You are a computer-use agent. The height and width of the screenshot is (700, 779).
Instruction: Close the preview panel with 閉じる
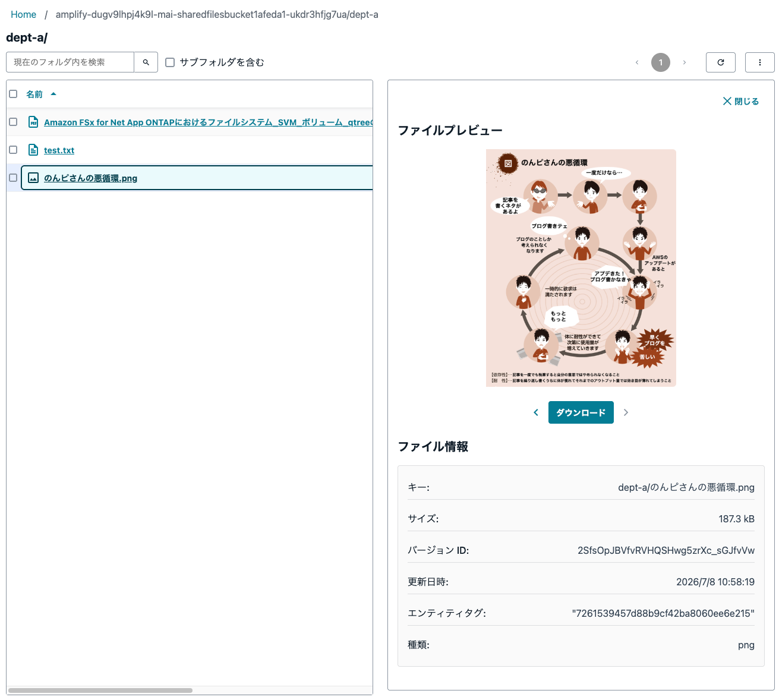point(740,102)
